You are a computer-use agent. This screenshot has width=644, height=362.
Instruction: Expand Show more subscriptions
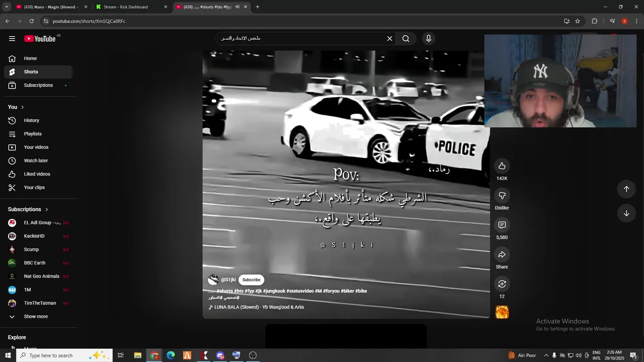[38, 317]
